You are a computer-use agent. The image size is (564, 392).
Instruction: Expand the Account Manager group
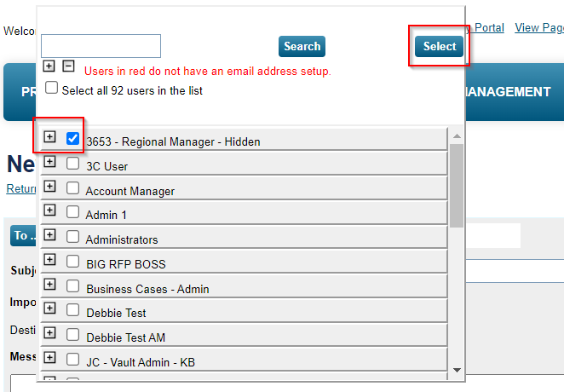49,187
